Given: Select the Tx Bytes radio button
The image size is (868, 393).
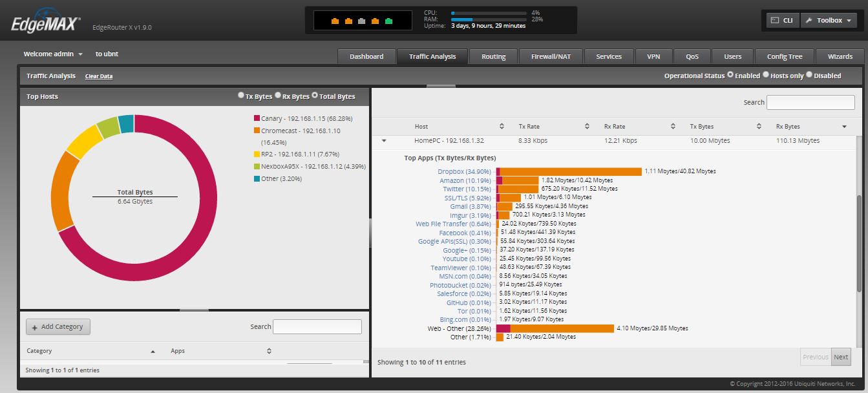Looking at the screenshot, I should point(241,96).
